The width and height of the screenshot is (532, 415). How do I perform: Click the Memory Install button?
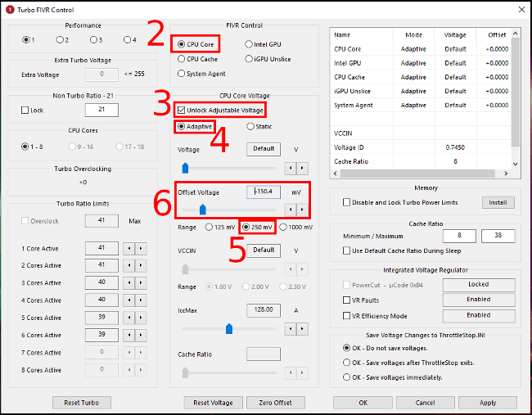498,202
